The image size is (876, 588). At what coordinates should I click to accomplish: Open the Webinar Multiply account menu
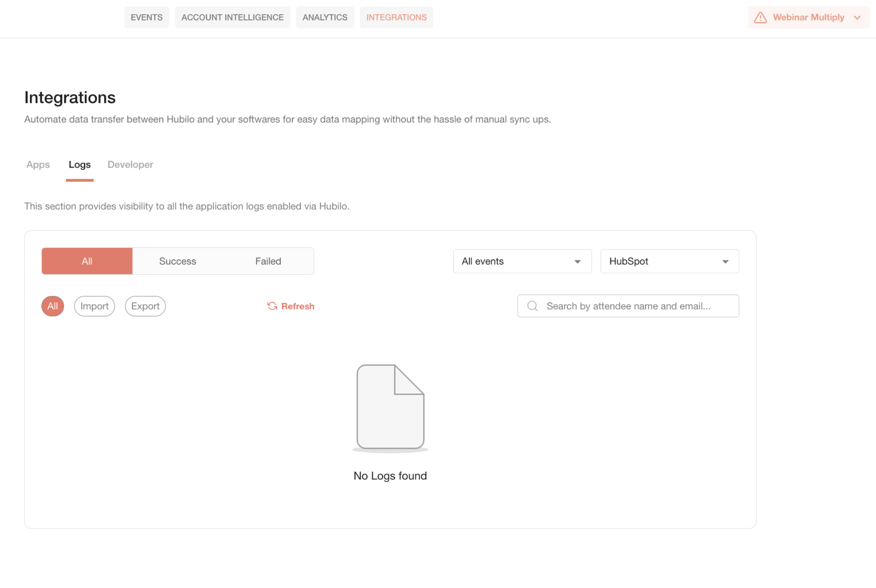(808, 17)
